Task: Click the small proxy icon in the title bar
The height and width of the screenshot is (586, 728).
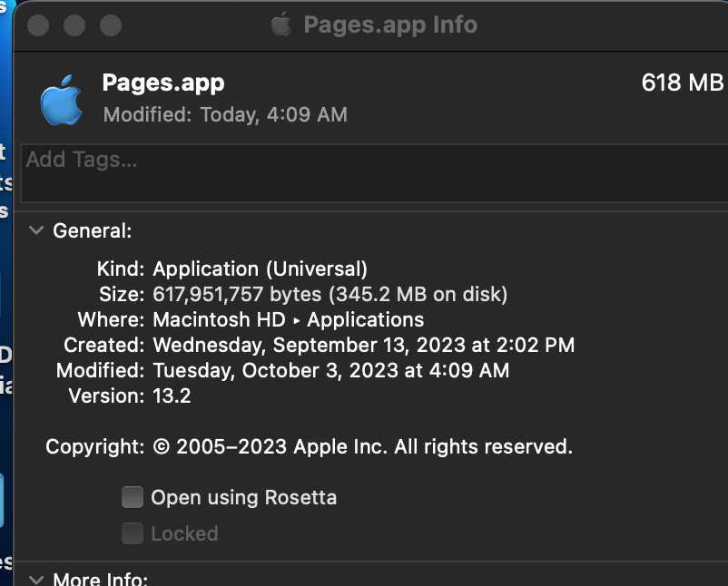Action: pyautogui.click(x=281, y=24)
